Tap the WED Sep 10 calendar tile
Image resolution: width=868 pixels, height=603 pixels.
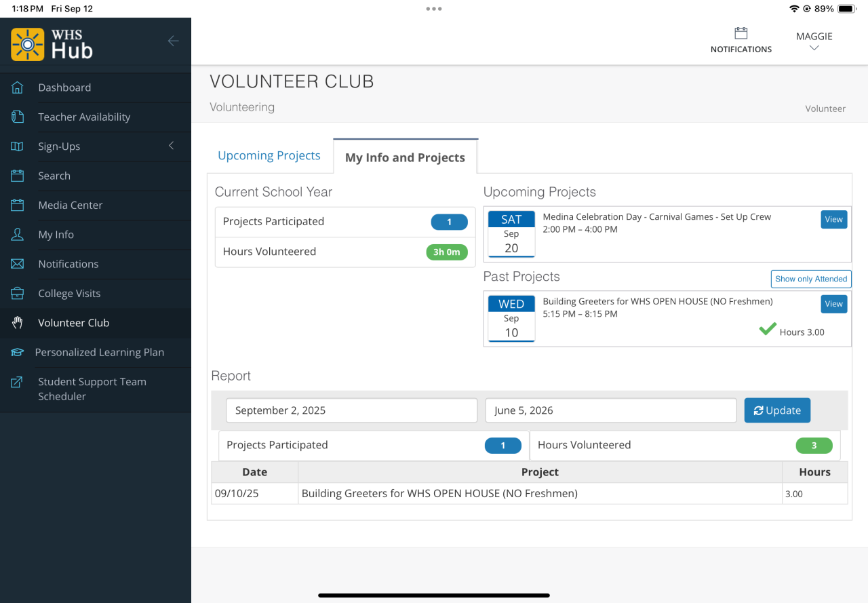point(511,319)
